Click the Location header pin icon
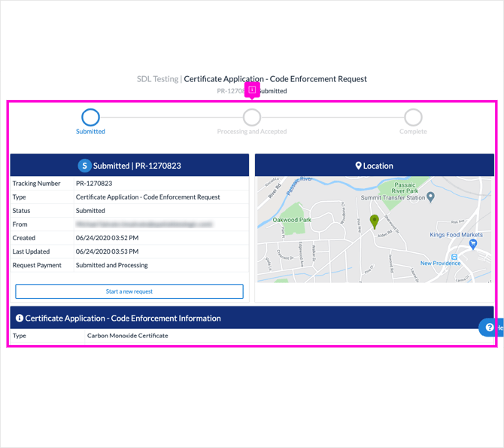Image resolution: width=504 pixels, height=448 pixels. 358,166
